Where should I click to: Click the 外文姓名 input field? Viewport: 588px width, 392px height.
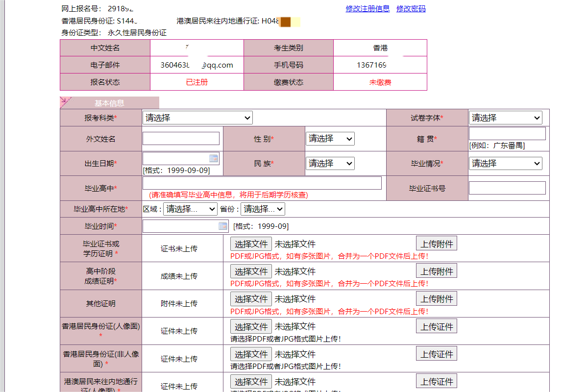181,139
